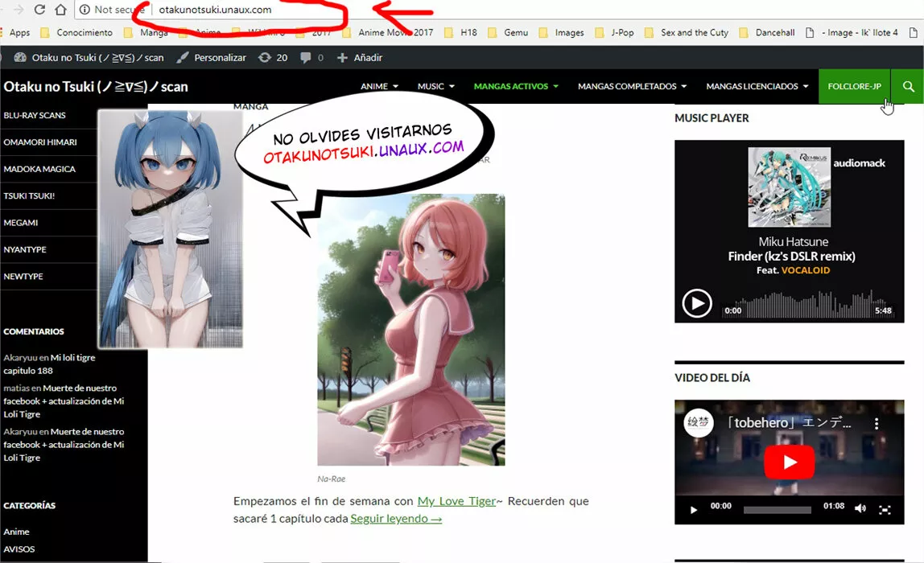Follow the My Love Tiger link
This screenshot has height=563, width=924.
pyautogui.click(x=455, y=500)
